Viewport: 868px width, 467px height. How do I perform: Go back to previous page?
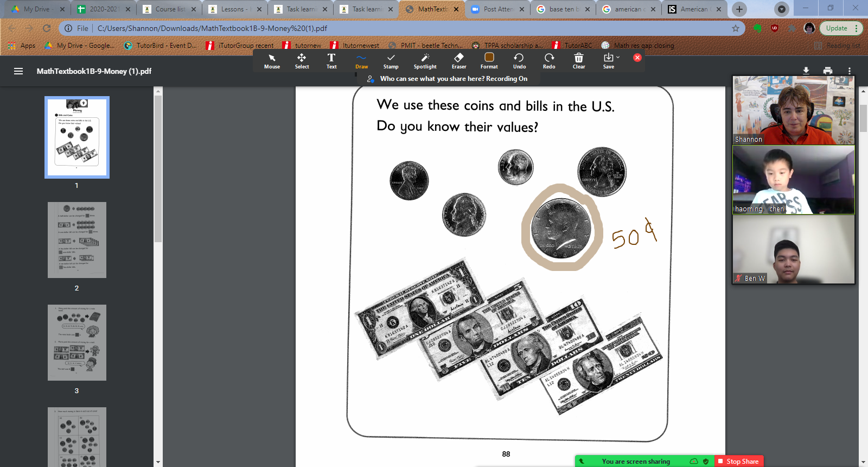[12, 28]
